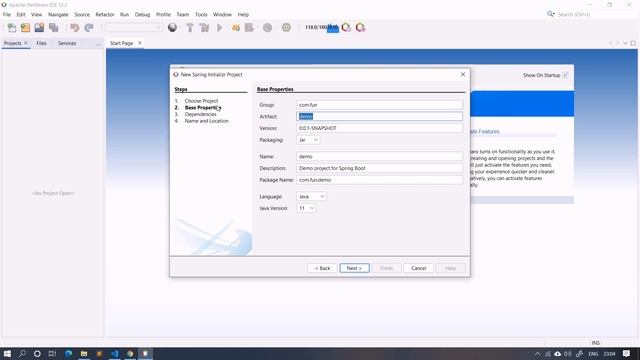Click the < Back button
Screen dimensions: 640x360
(322, 268)
